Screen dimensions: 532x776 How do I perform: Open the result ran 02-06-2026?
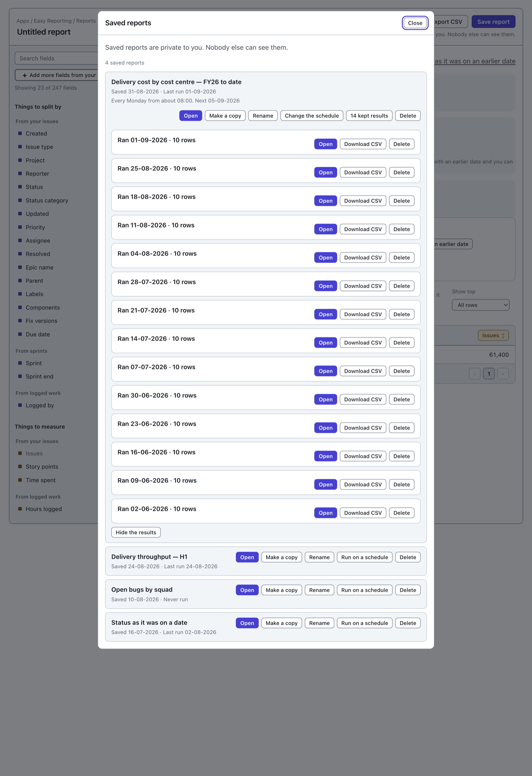(x=326, y=513)
